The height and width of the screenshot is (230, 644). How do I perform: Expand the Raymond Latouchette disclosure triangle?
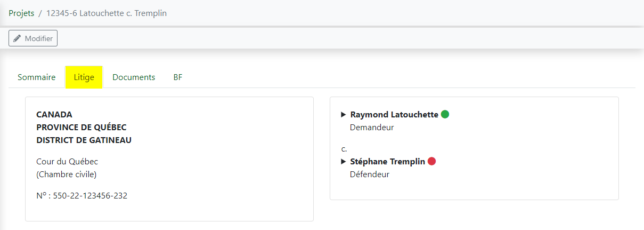pos(344,115)
